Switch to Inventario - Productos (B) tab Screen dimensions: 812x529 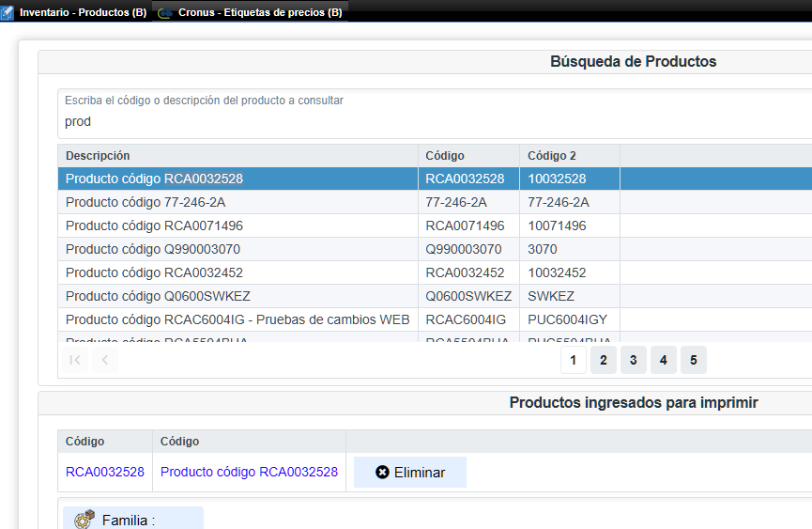tap(83, 12)
